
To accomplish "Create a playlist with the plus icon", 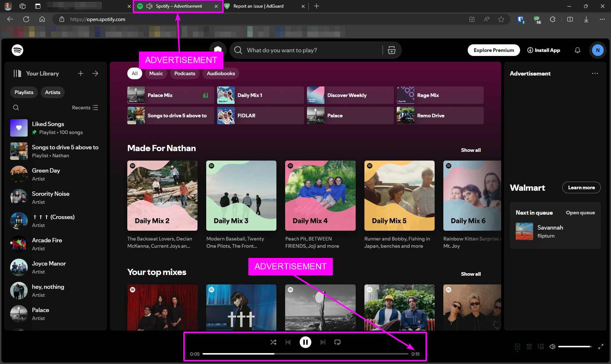I will [81, 73].
